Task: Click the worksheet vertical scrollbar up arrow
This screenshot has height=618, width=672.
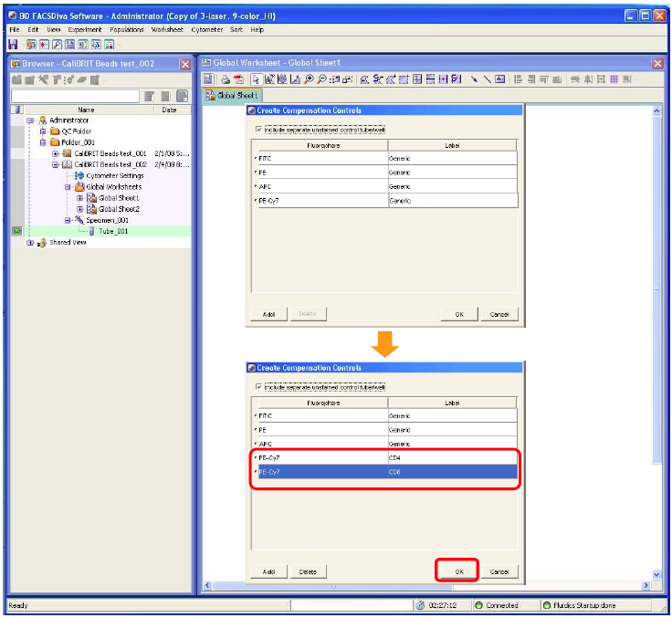Action: tap(656, 111)
